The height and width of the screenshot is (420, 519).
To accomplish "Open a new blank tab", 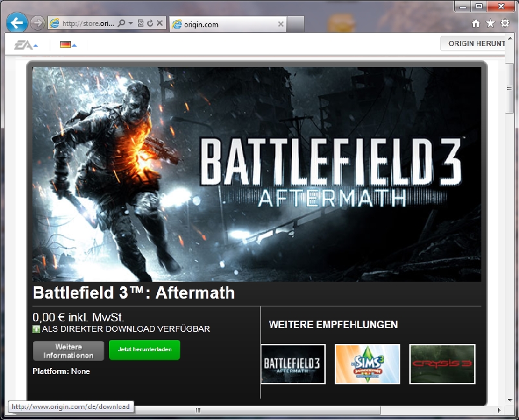I will (x=296, y=24).
